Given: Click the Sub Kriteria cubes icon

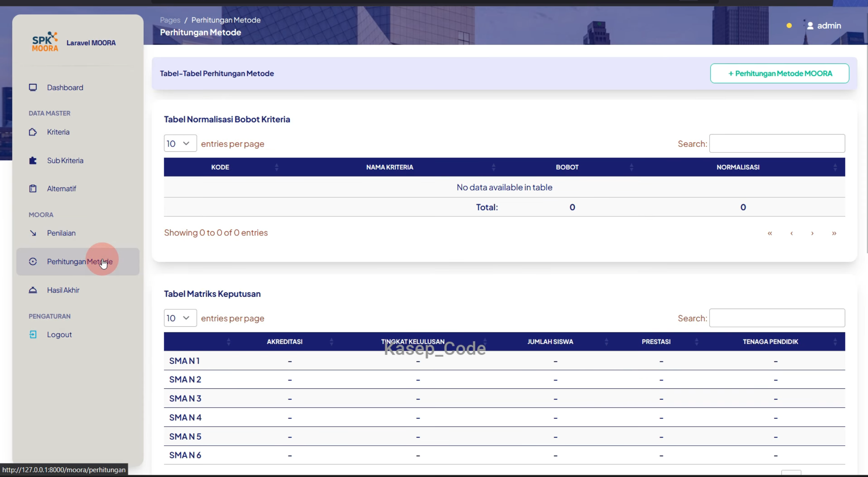Looking at the screenshot, I should (33, 161).
